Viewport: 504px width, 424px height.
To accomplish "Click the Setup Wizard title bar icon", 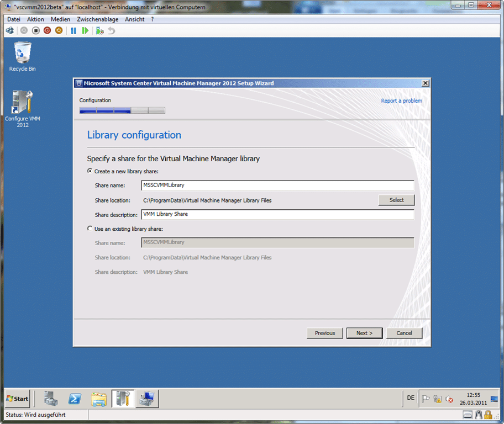I will pos(78,83).
